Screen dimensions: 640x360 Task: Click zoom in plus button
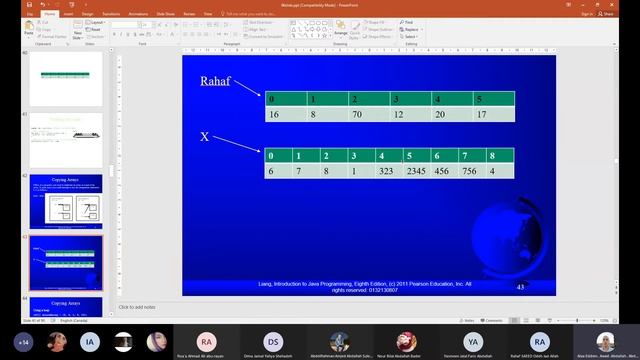(x=595, y=320)
